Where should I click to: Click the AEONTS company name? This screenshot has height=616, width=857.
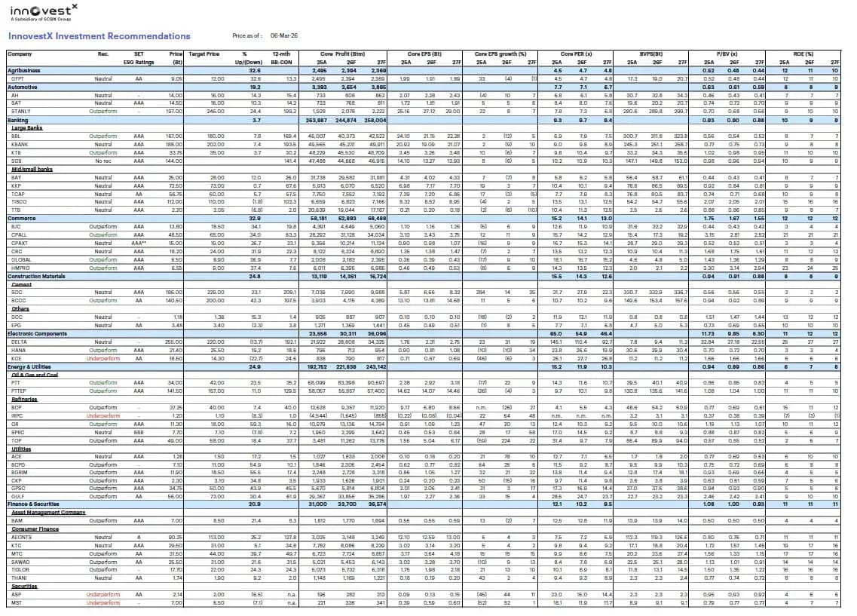point(21,538)
